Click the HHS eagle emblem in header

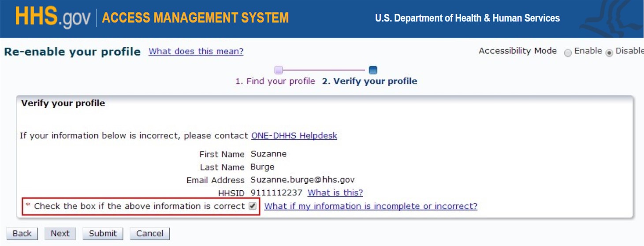[613, 19]
